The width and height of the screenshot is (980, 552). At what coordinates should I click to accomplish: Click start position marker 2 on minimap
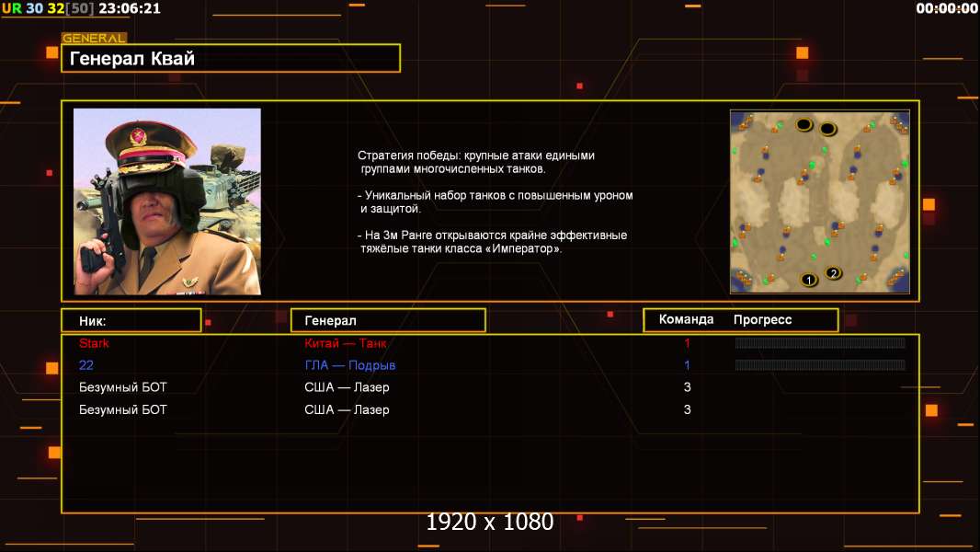(833, 273)
